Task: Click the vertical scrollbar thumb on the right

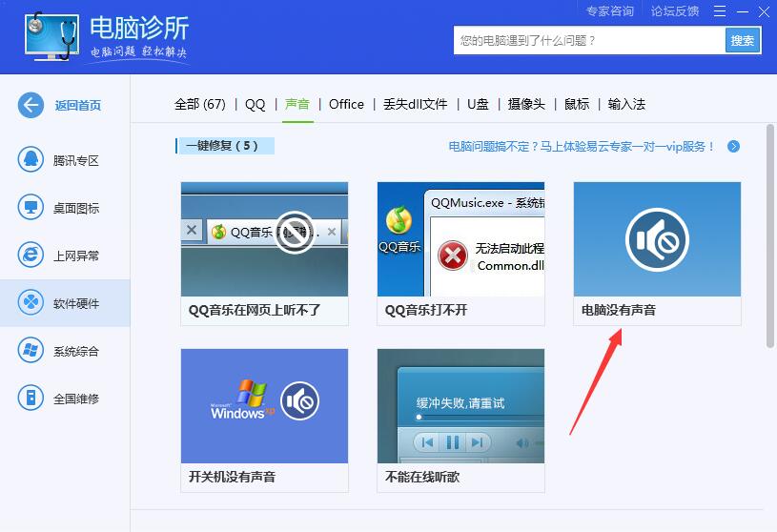Action: (x=770, y=235)
